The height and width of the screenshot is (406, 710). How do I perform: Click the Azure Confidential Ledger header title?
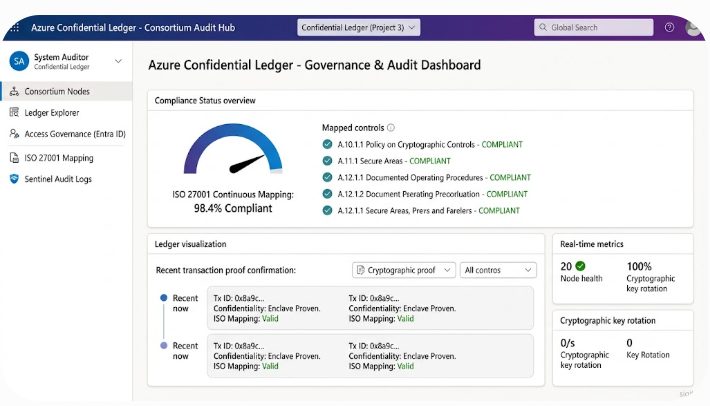click(x=133, y=28)
